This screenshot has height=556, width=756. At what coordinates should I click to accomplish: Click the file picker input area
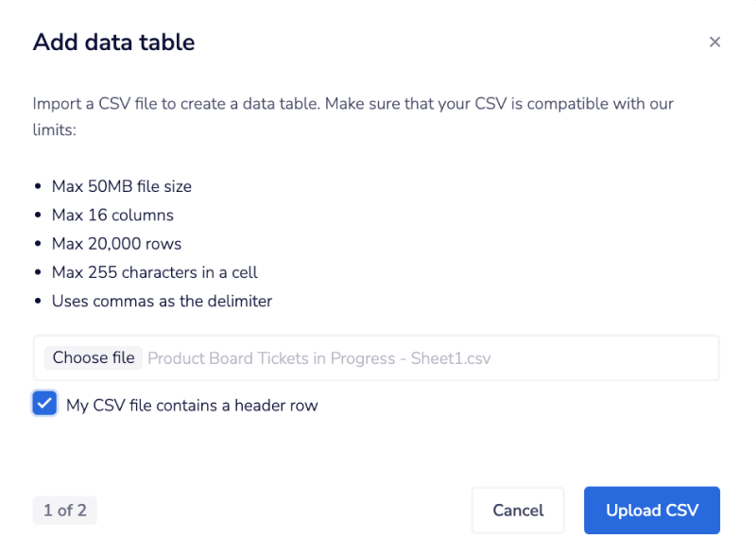(x=378, y=357)
